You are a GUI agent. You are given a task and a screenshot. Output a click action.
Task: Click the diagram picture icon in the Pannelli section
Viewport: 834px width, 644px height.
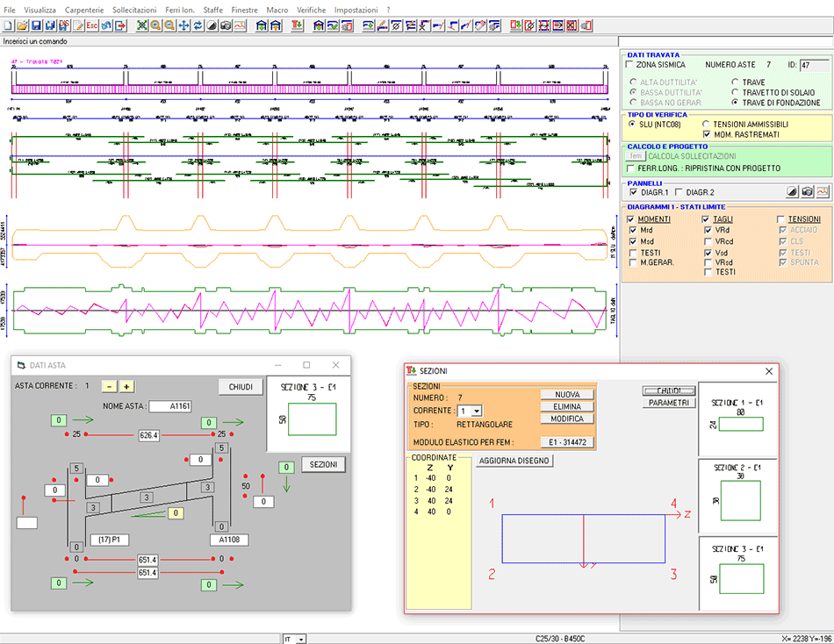pos(823,191)
